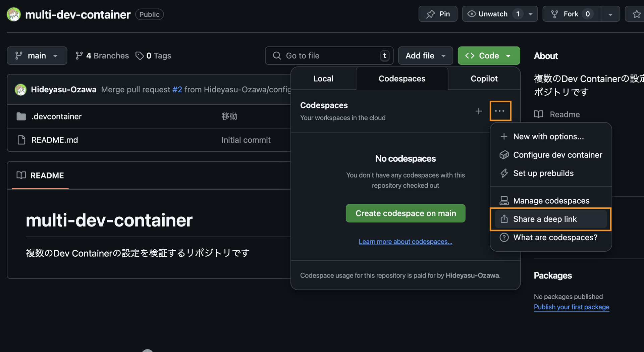Open the 0 Tags link

tap(154, 56)
